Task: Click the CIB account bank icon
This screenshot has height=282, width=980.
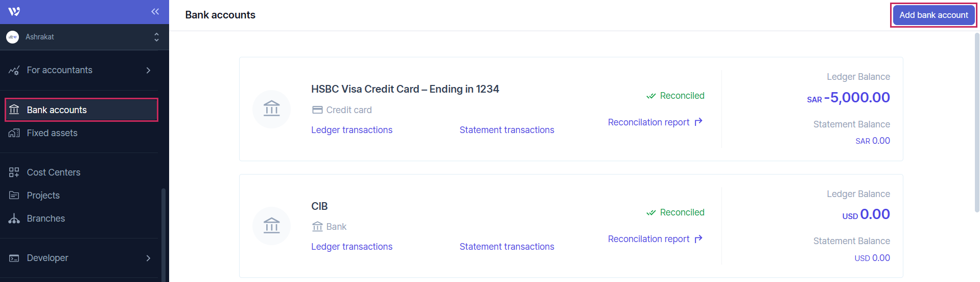Action: pyautogui.click(x=271, y=226)
